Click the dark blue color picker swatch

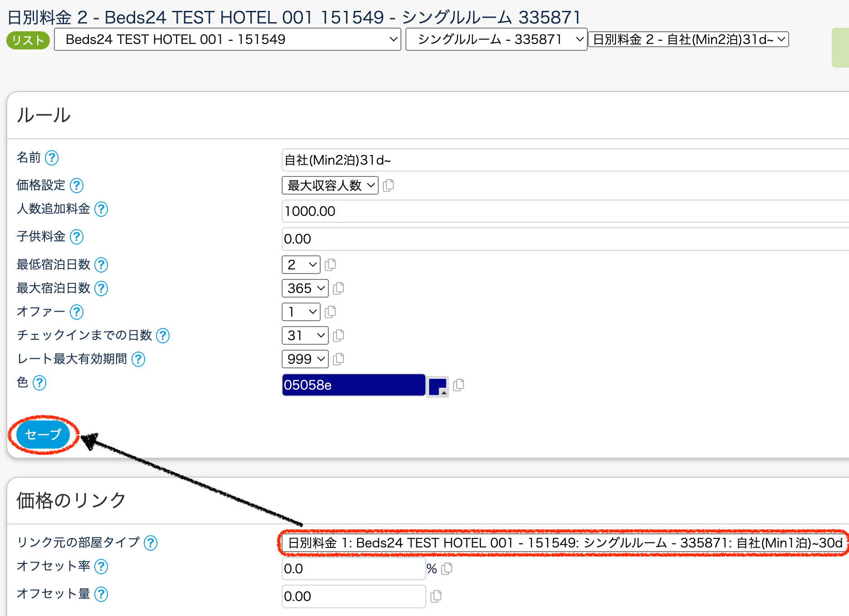[438, 386]
